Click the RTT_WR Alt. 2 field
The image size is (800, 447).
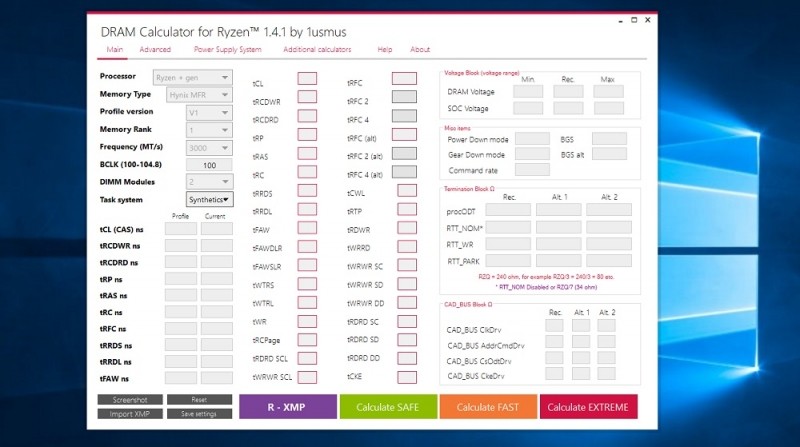(609, 244)
